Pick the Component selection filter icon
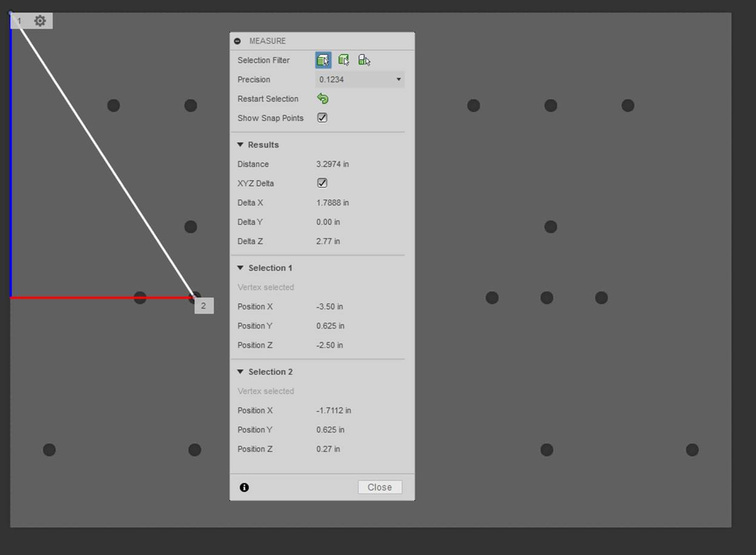The height and width of the screenshot is (555, 756). click(x=364, y=60)
